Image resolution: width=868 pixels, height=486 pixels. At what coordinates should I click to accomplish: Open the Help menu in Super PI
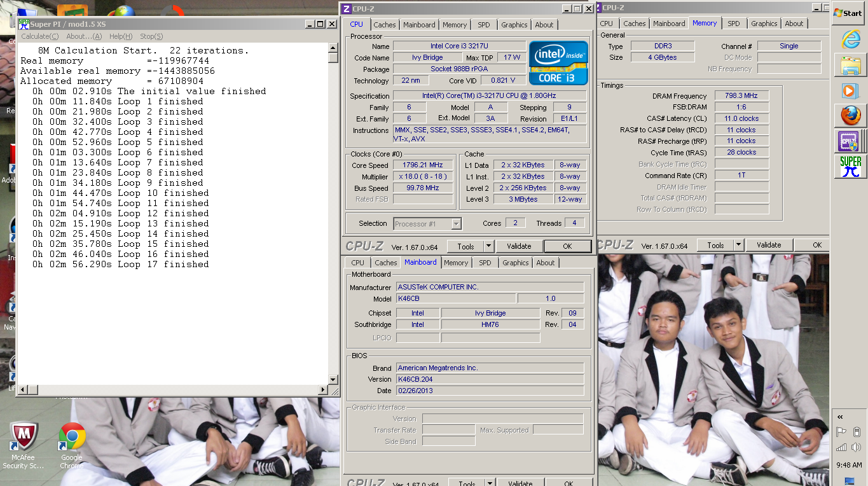[x=121, y=36]
